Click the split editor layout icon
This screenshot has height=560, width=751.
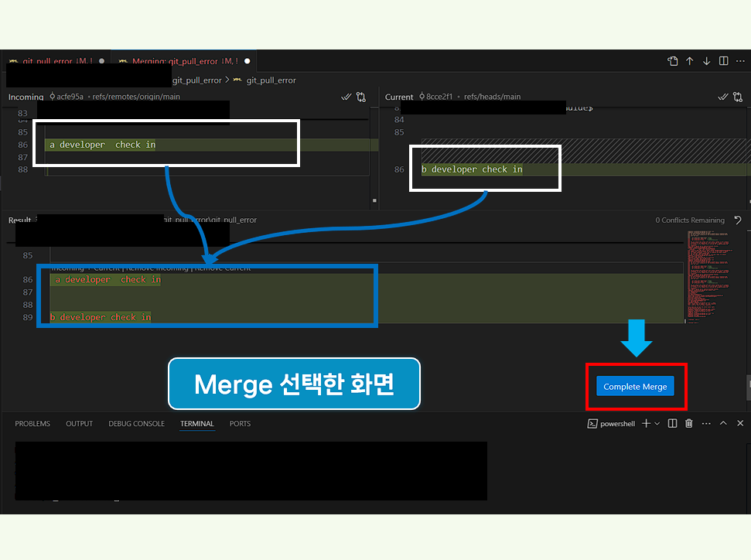tap(723, 60)
